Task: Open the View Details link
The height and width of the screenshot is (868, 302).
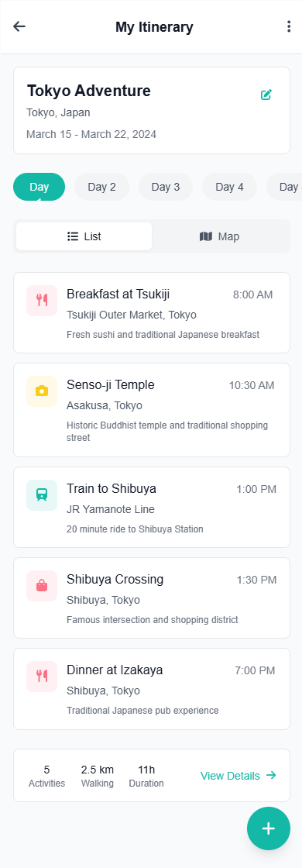Action: click(x=239, y=776)
